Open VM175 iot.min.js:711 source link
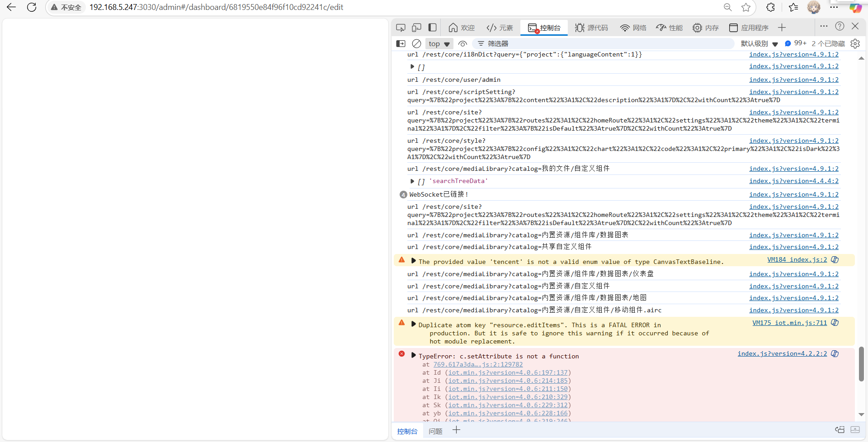This screenshot has width=868, height=442. (789, 323)
